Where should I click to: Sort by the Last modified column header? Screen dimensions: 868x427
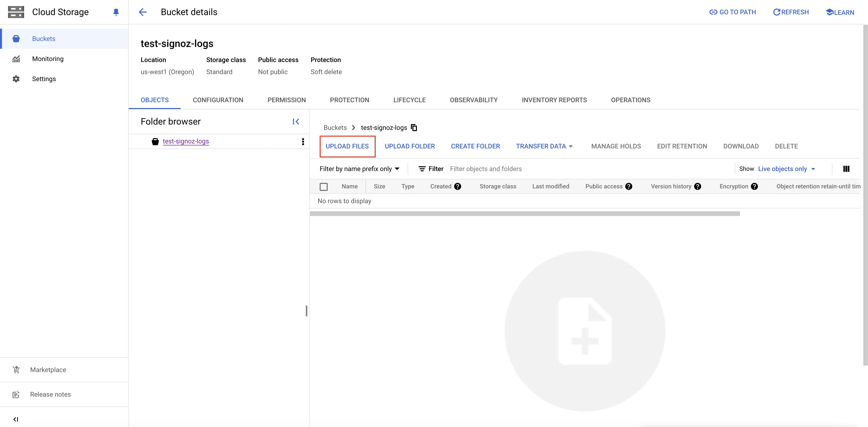pyautogui.click(x=551, y=186)
